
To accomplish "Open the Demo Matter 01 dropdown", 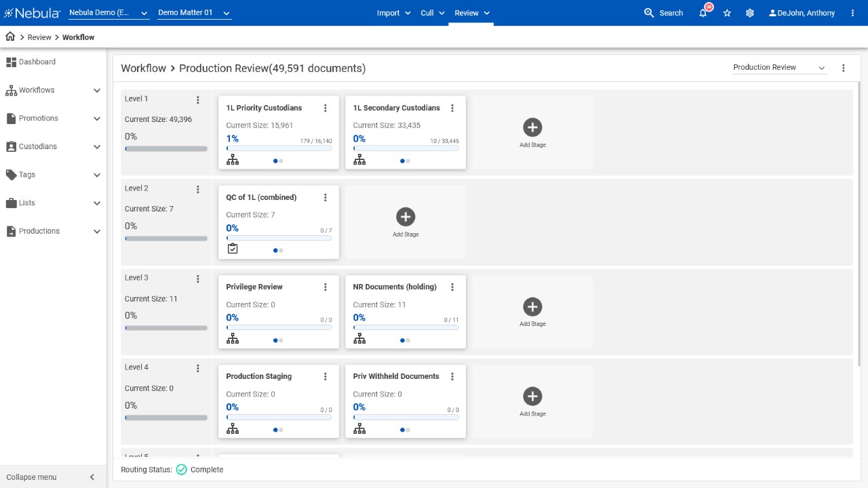I will tap(194, 13).
